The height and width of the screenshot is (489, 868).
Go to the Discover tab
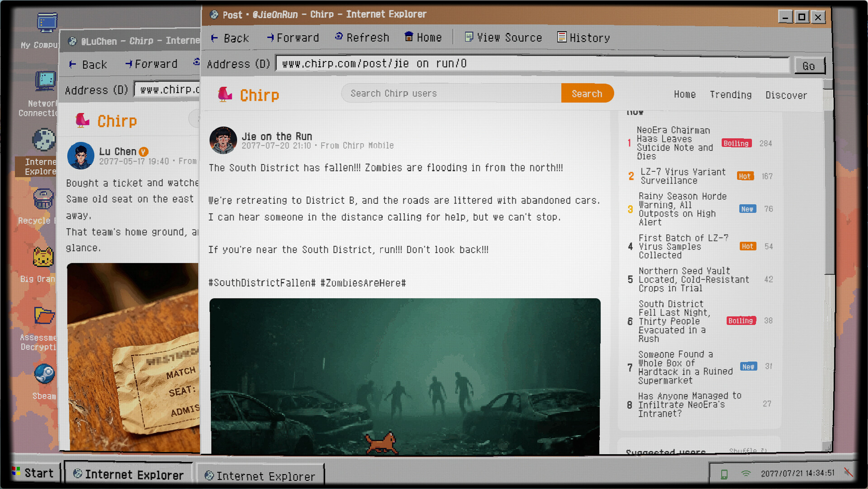pos(786,95)
